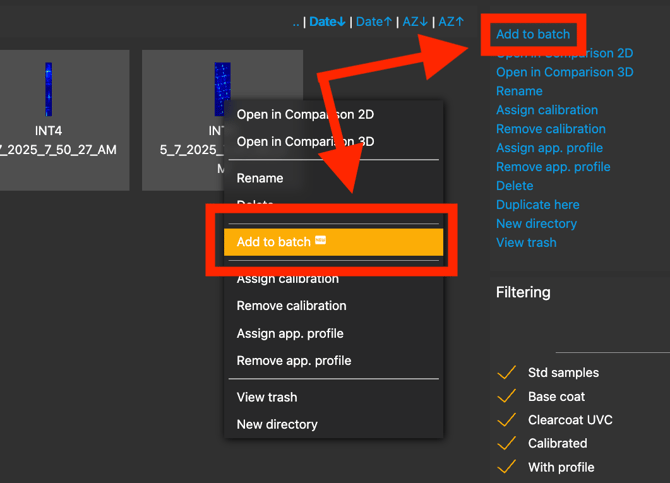Select Open in Comparison 2D menu entry
Viewport: 670px width, 483px height.
coord(305,114)
